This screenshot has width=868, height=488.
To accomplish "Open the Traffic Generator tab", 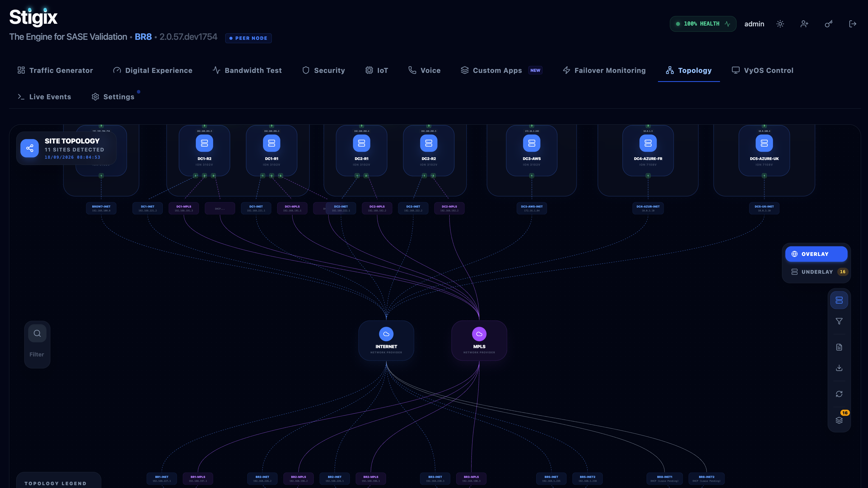I will pyautogui.click(x=55, y=70).
